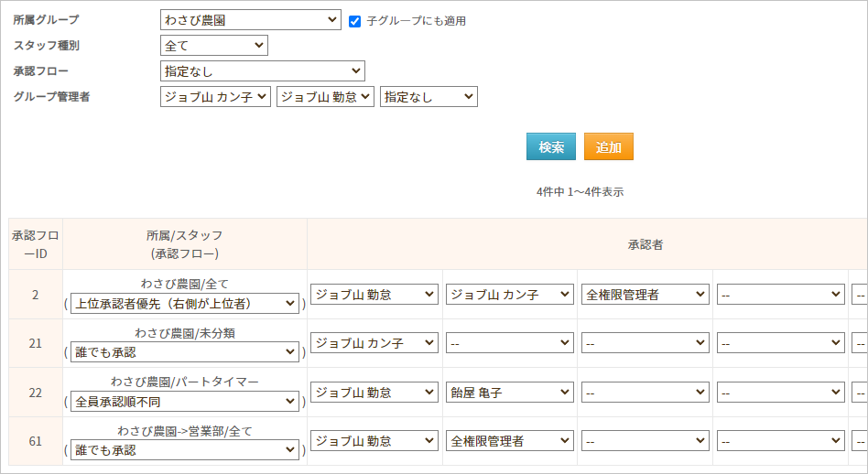Open 全権限管理者 approver dropdown in row 61

pyautogui.click(x=510, y=441)
